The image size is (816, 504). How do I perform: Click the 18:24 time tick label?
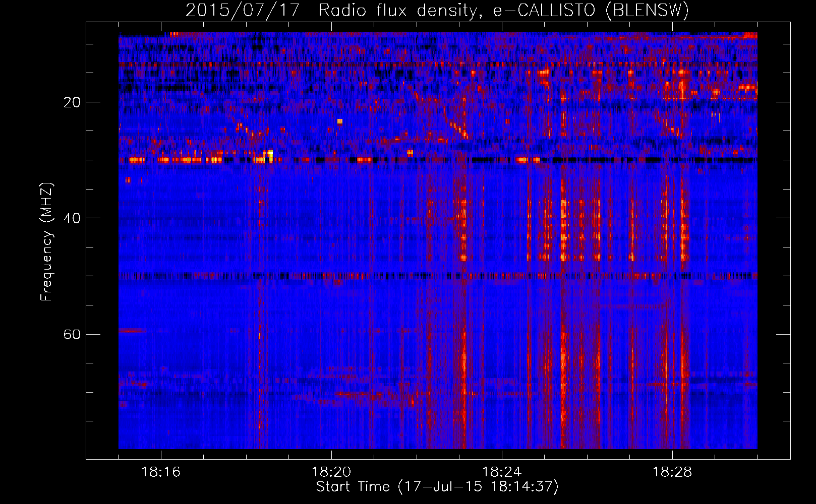click(502, 472)
